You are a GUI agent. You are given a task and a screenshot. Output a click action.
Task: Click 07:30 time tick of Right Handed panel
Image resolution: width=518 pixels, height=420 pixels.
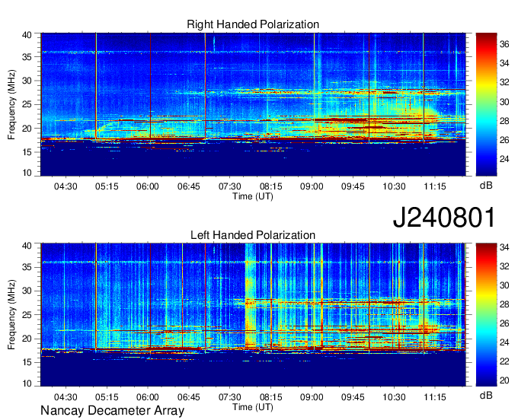pyautogui.click(x=229, y=186)
